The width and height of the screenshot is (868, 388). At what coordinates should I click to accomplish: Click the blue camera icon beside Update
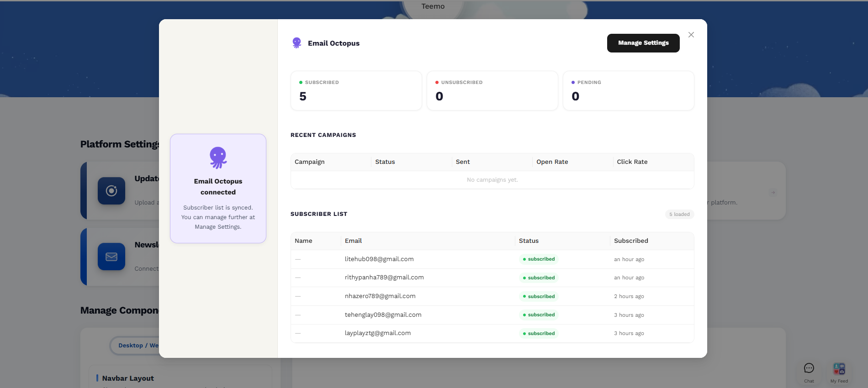coord(111,191)
